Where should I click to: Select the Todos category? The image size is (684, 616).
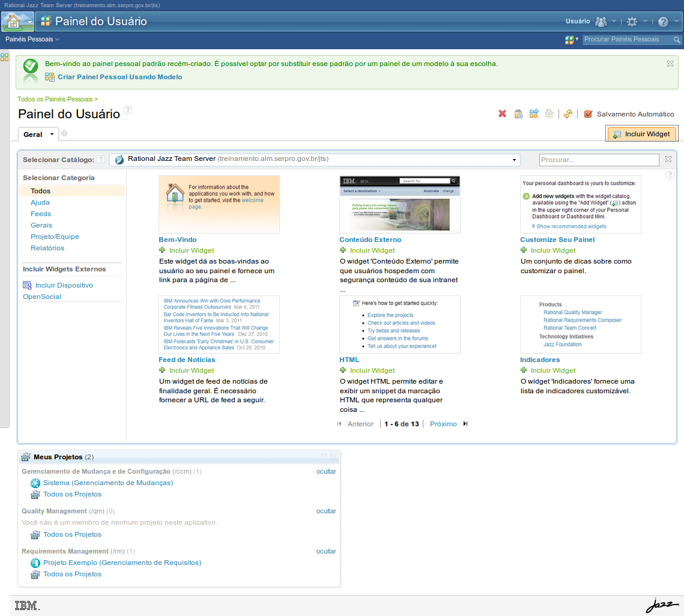click(41, 191)
